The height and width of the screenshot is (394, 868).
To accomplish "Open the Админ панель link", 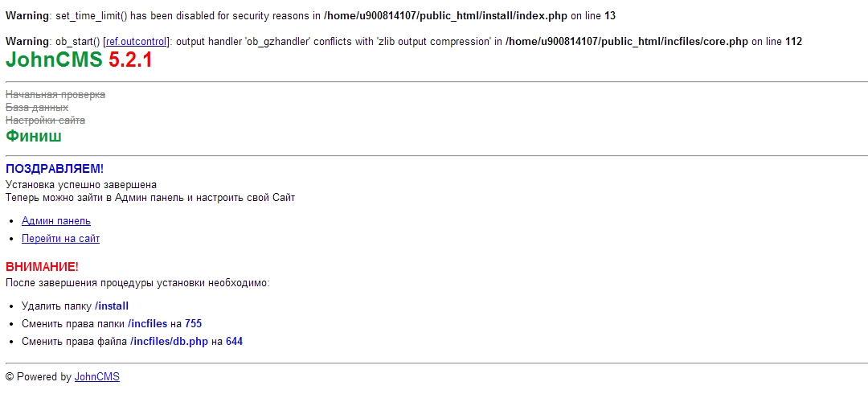I will click(x=56, y=221).
